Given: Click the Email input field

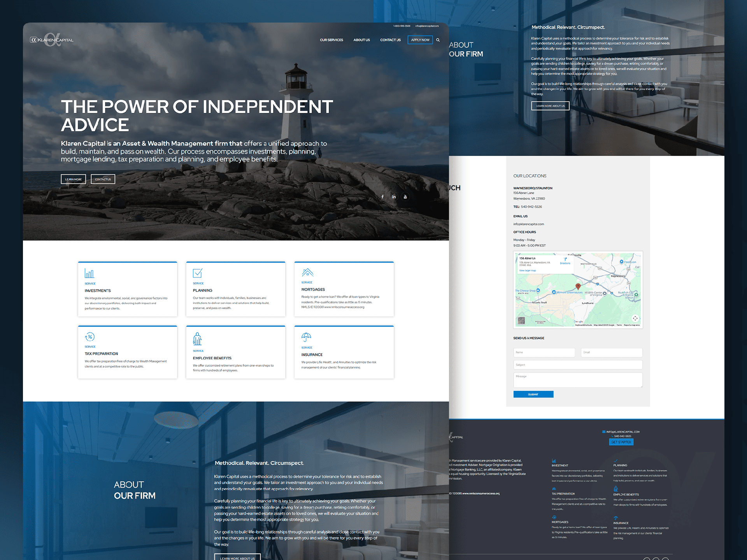Looking at the screenshot, I should [x=612, y=352].
